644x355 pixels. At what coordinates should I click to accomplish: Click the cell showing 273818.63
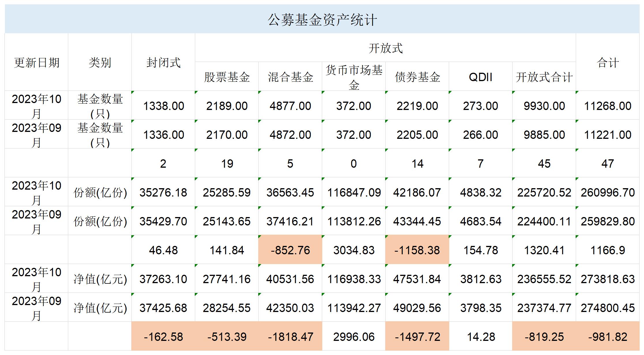(608, 279)
